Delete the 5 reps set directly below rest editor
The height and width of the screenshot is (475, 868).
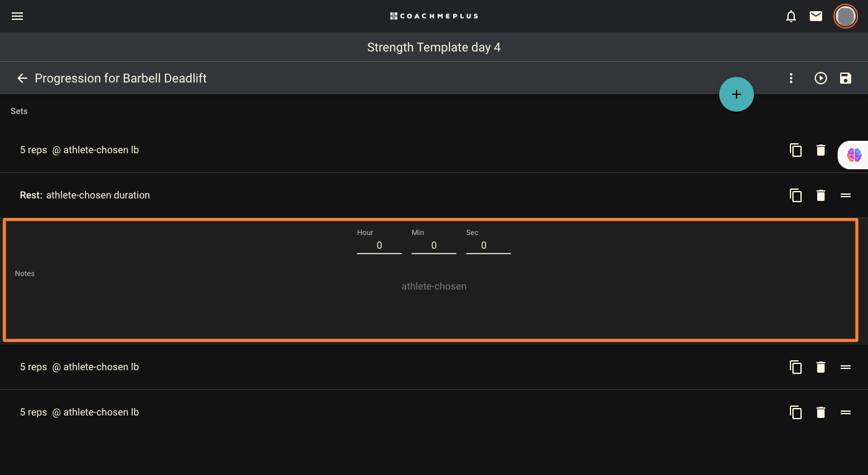[821, 367]
